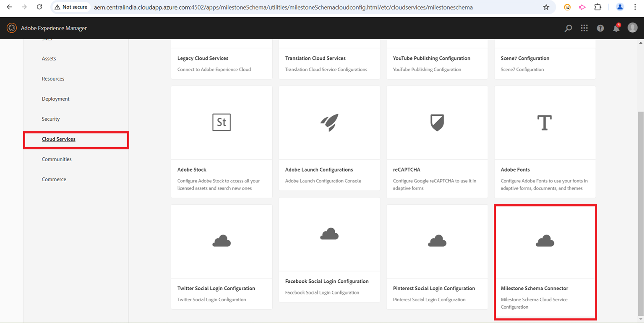The image size is (644, 323).
Task: Click the Not secure warning indicator
Action: (x=71, y=7)
